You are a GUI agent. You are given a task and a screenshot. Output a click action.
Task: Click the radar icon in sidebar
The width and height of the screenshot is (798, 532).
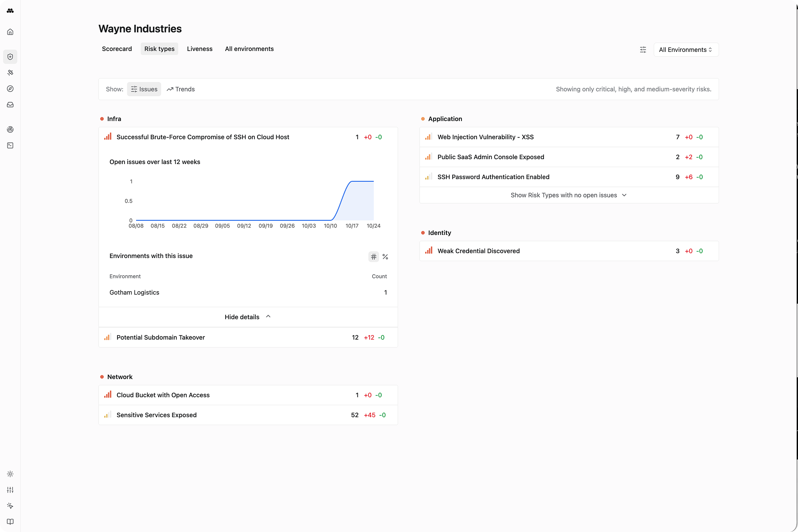tap(10, 129)
